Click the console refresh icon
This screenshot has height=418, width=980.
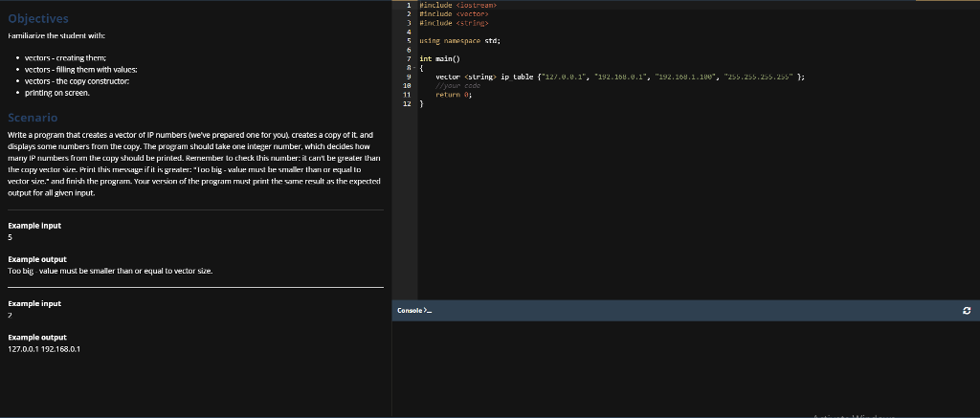point(967,311)
